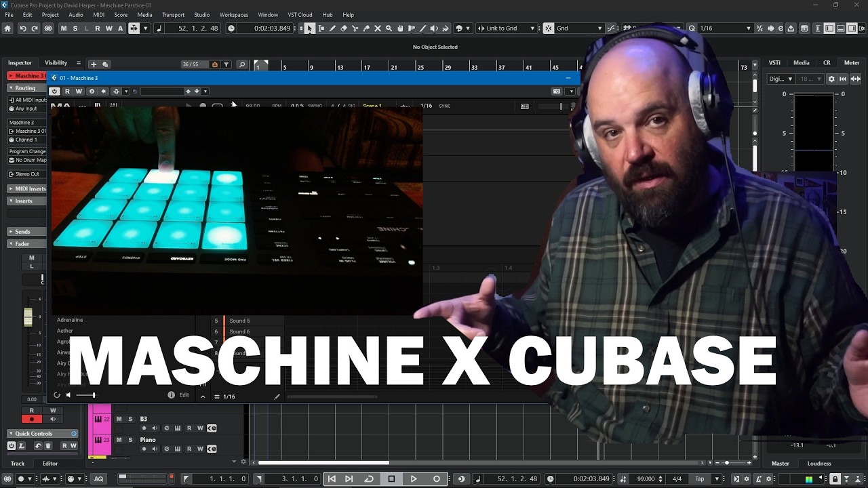Open the Transport menu
The height and width of the screenshot is (488, 868).
[174, 15]
